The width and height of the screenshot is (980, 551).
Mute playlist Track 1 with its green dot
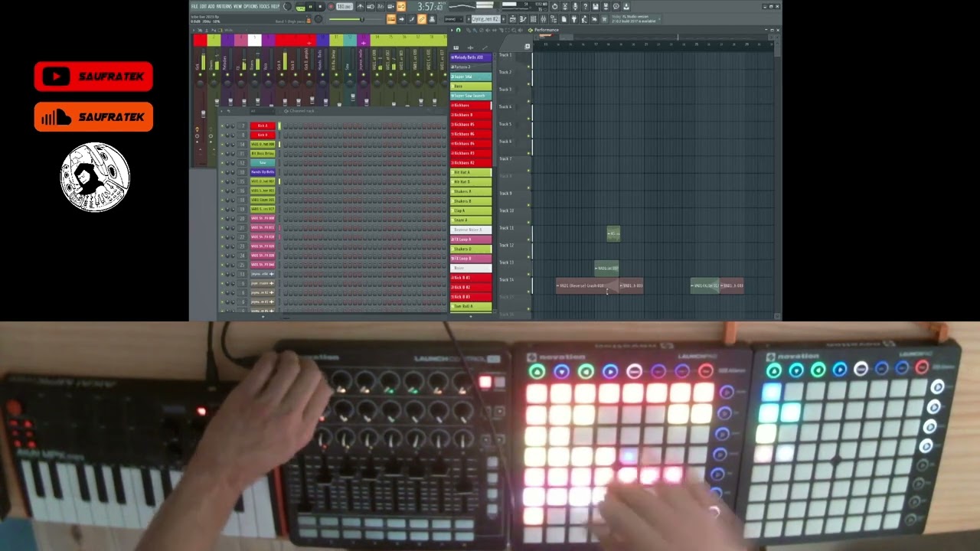528,67
